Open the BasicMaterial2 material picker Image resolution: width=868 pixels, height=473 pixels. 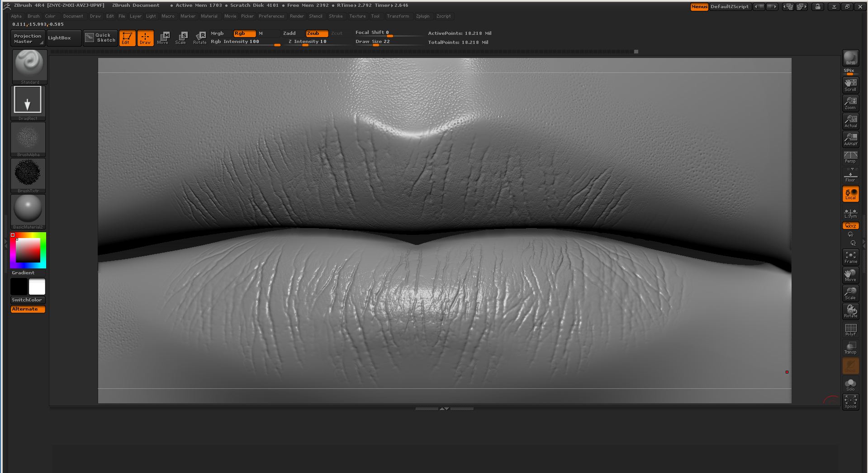(x=28, y=211)
